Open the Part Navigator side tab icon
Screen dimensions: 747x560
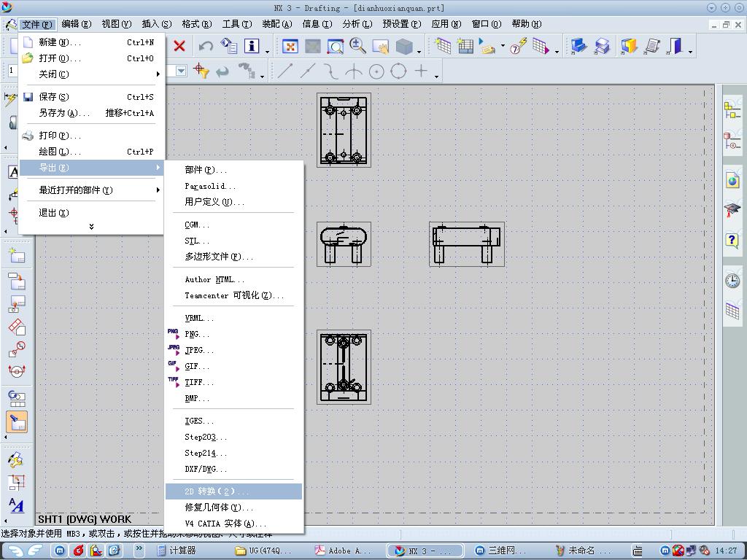[x=732, y=141]
